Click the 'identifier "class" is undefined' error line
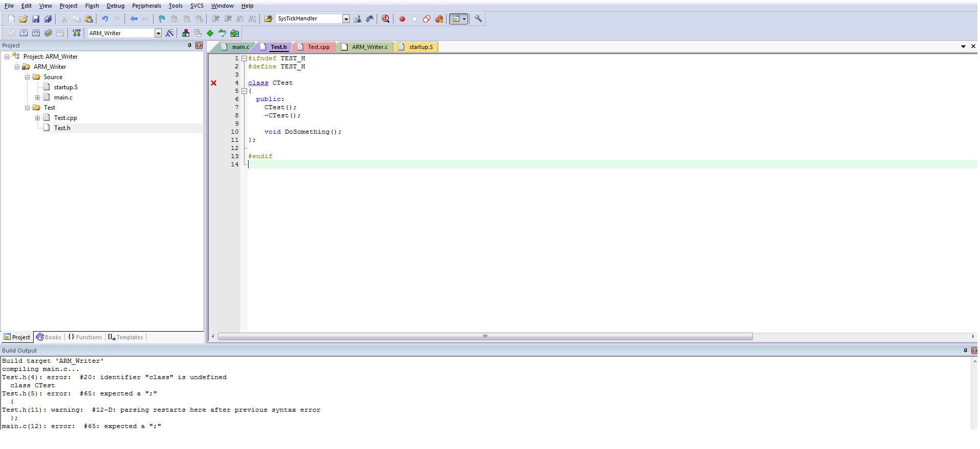The height and width of the screenshot is (449, 980). pyautogui.click(x=114, y=378)
